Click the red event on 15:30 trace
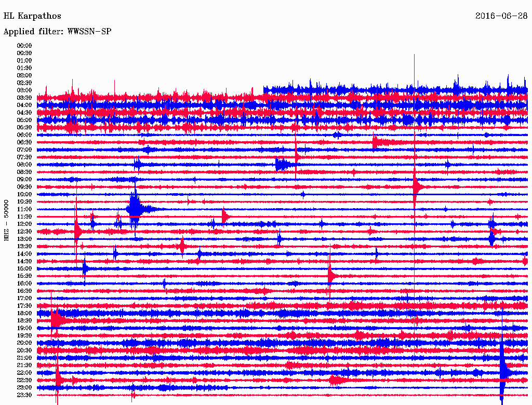 (x=331, y=276)
